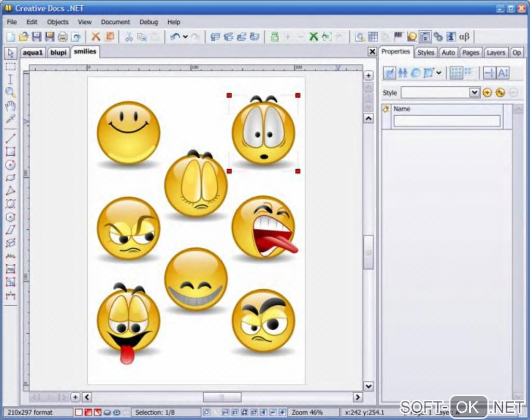Screen dimensions: 530x420
Task: Open the undo history dropdown arrow
Action: pyautogui.click(x=185, y=37)
